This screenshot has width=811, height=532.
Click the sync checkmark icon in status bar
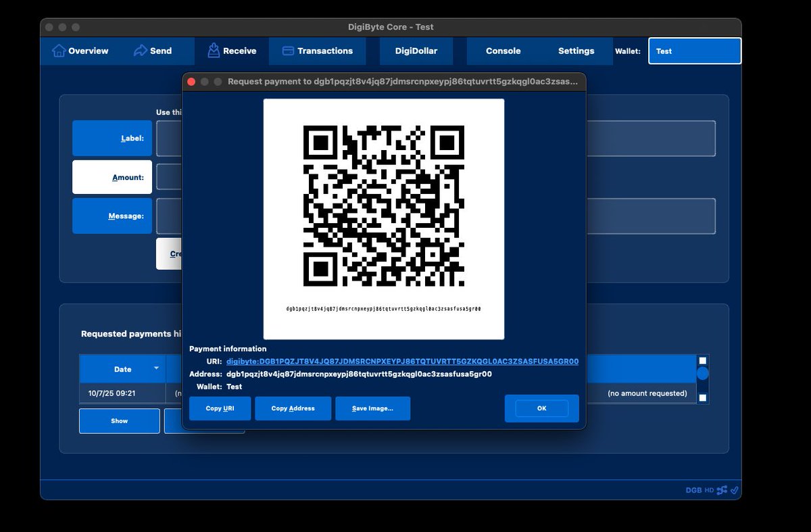[735, 490]
